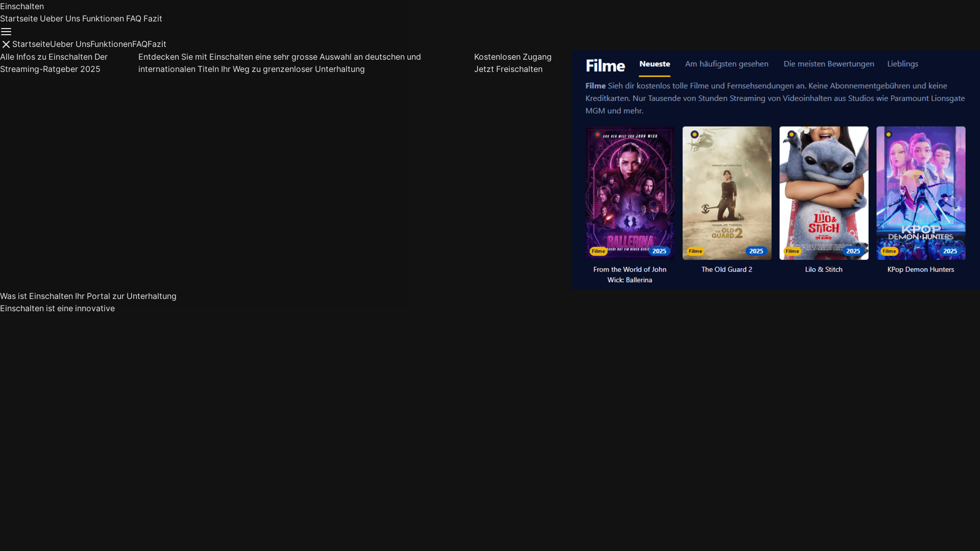Image resolution: width=980 pixels, height=551 pixels.
Task: Open the hamburger menu icon
Action: (x=6, y=32)
